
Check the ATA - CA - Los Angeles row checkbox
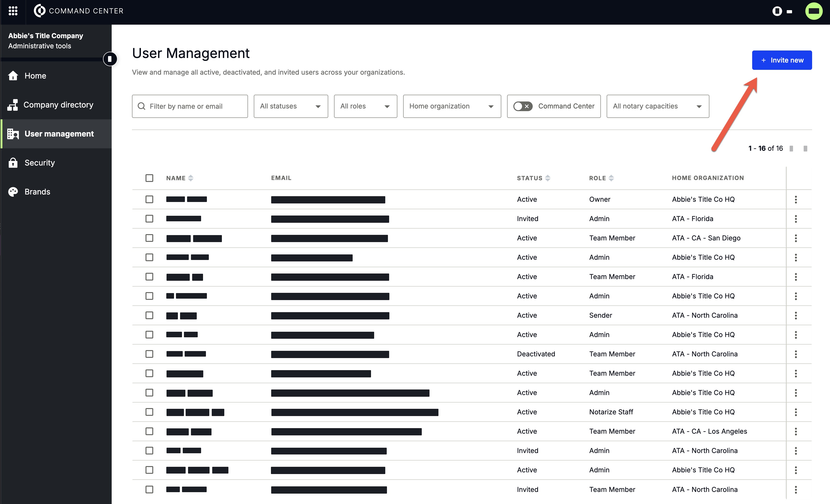click(149, 431)
